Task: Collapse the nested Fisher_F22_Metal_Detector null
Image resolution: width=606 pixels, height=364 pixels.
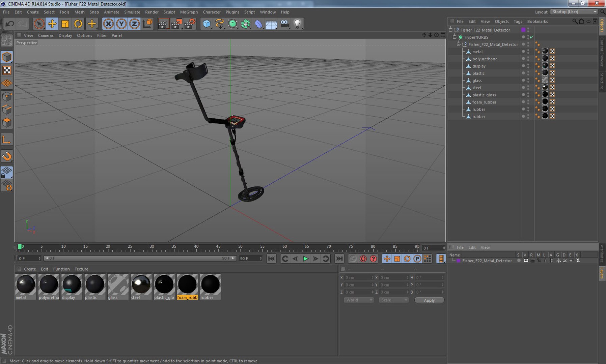Action: [x=459, y=44]
